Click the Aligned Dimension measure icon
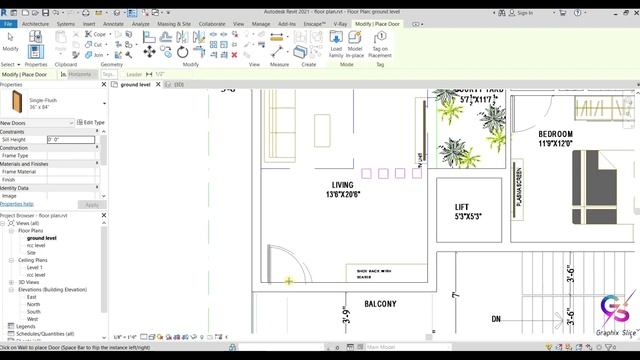 click(276, 37)
